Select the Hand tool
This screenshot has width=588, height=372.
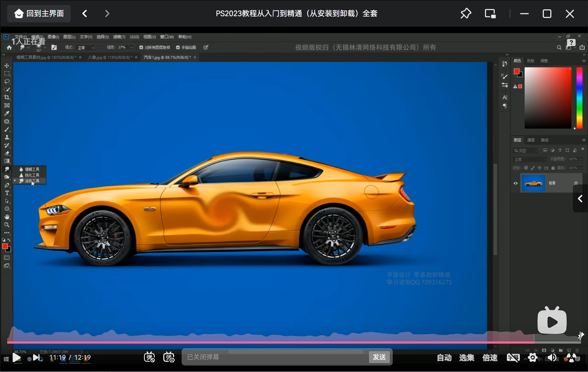pos(7,217)
